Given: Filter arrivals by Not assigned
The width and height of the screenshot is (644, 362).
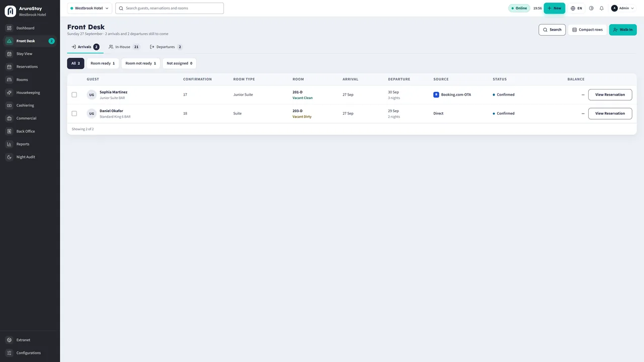Looking at the screenshot, I should pyautogui.click(x=180, y=63).
